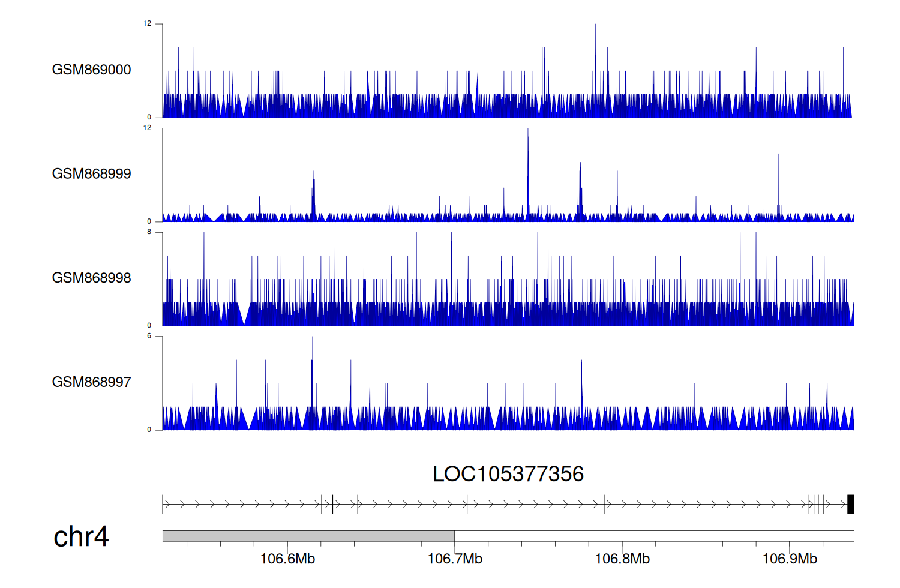Click the y-axis maximum 12 on GSM869000
This screenshot has height=588, width=900.
coord(147,24)
